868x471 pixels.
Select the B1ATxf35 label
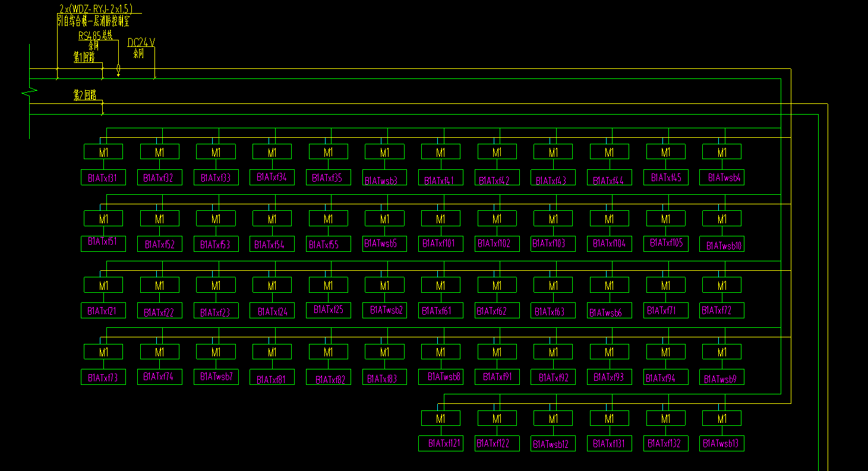(x=328, y=177)
